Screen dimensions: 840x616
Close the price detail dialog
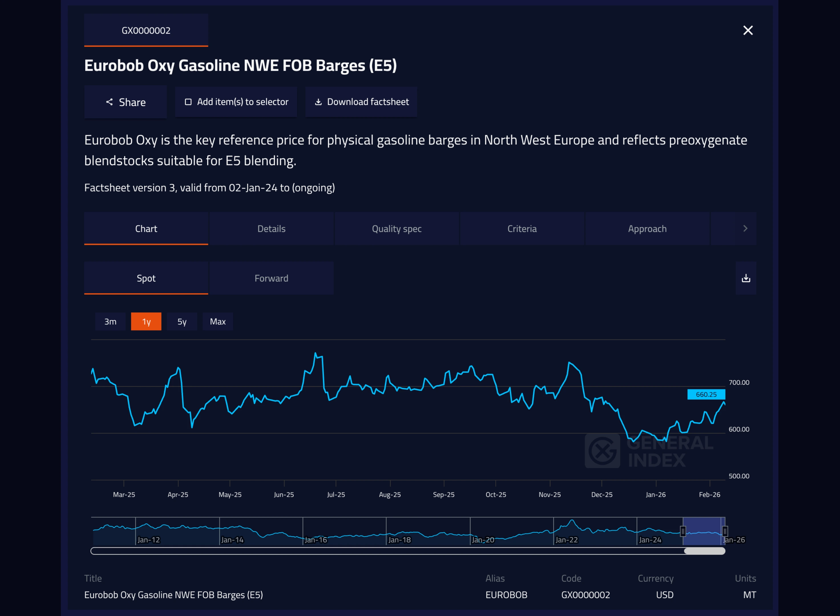coord(748,30)
